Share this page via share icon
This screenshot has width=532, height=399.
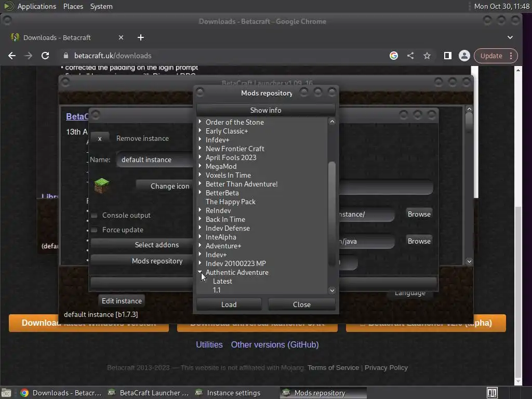[410, 56]
